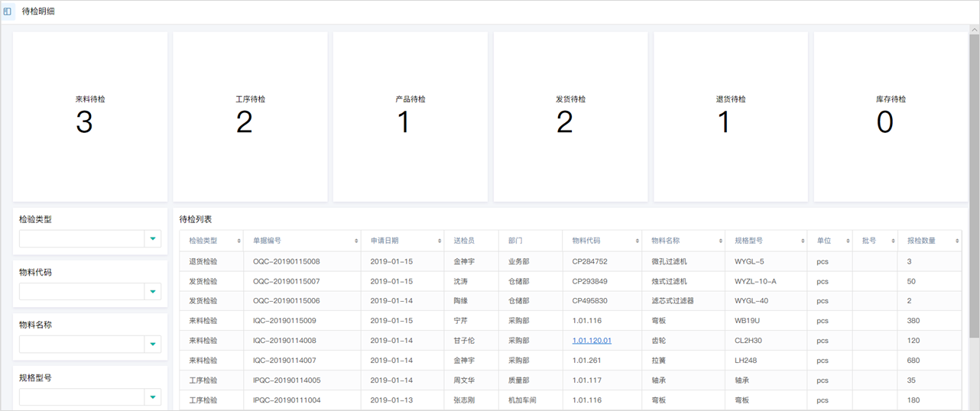This screenshot has height=411, width=980.
Task: Open the 物料名称 filter dropdown arrow
Action: pyautogui.click(x=153, y=345)
